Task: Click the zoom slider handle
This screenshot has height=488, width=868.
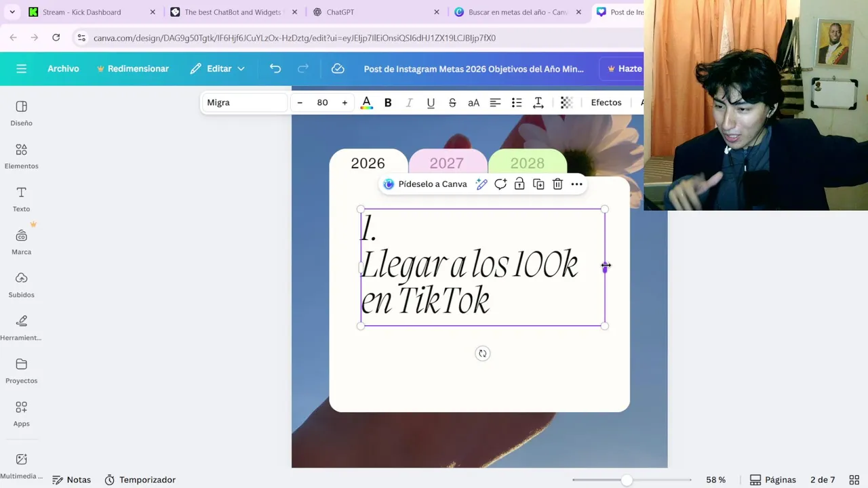Action: coord(627,480)
